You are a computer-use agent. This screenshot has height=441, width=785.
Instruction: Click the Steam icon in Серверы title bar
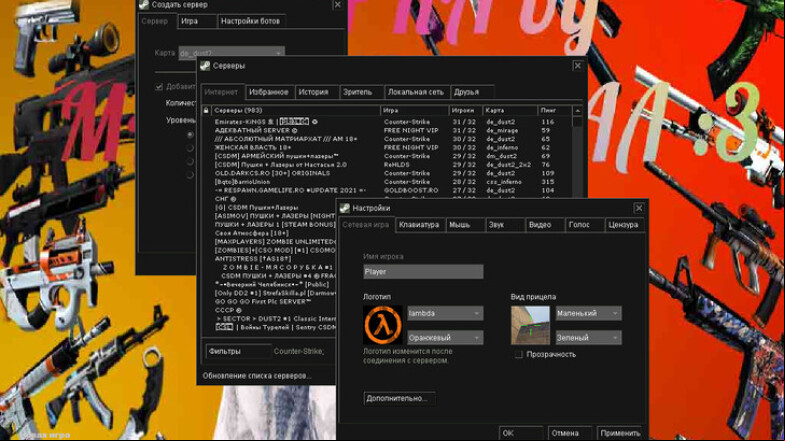point(205,66)
